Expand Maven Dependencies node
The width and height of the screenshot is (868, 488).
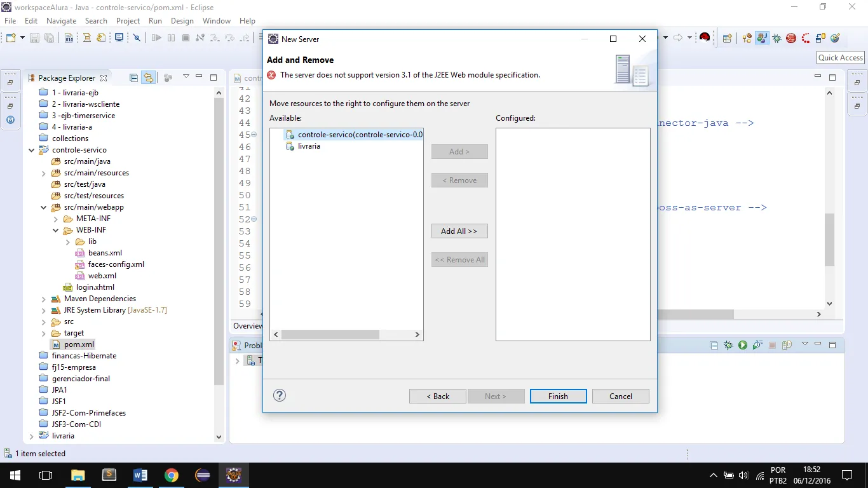point(43,299)
